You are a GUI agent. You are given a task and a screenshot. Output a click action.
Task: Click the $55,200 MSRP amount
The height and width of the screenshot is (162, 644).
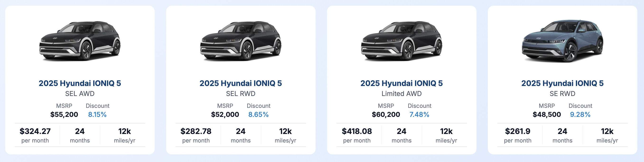[x=64, y=114]
